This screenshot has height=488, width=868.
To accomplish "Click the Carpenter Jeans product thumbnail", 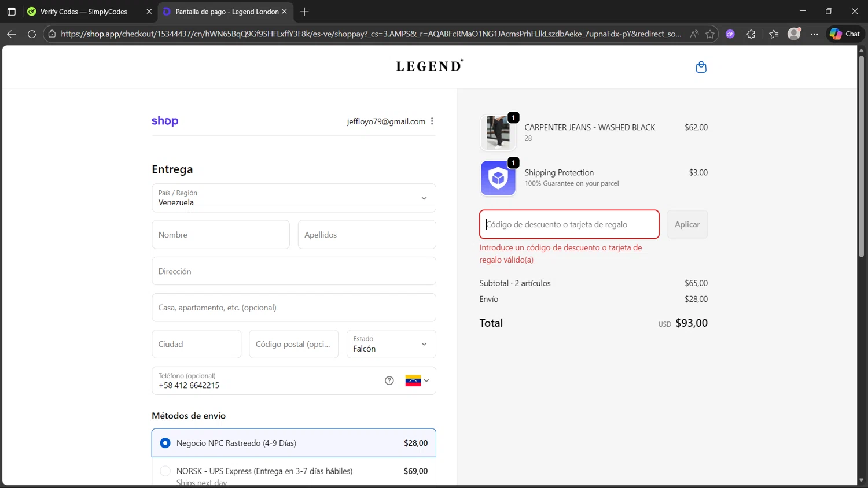I will [498, 132].
